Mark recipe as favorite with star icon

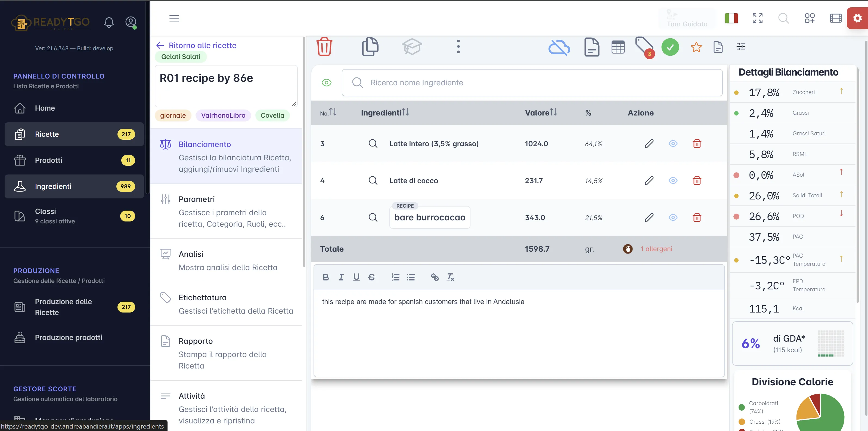click(696, 47)
